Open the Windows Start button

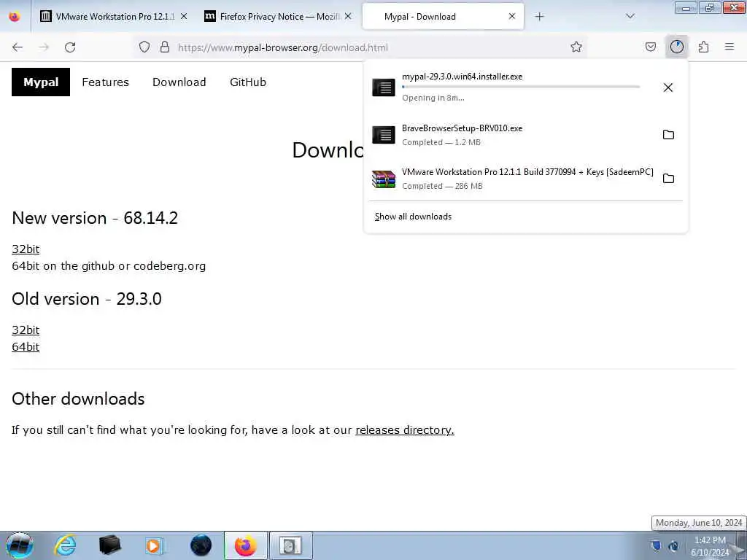point(20,545)
